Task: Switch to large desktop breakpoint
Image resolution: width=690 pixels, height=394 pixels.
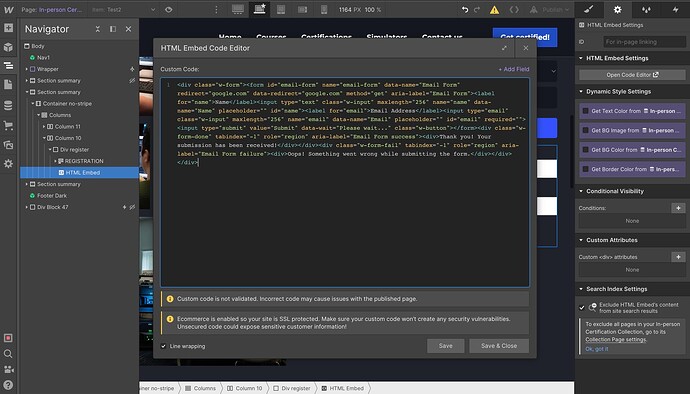Action: pyautogui.click(x=238, y=9)
